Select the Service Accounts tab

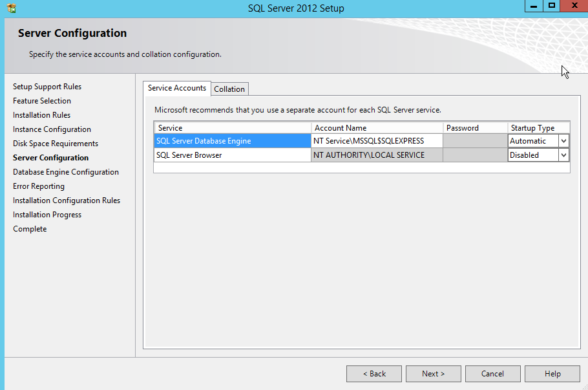click(176, 88)
